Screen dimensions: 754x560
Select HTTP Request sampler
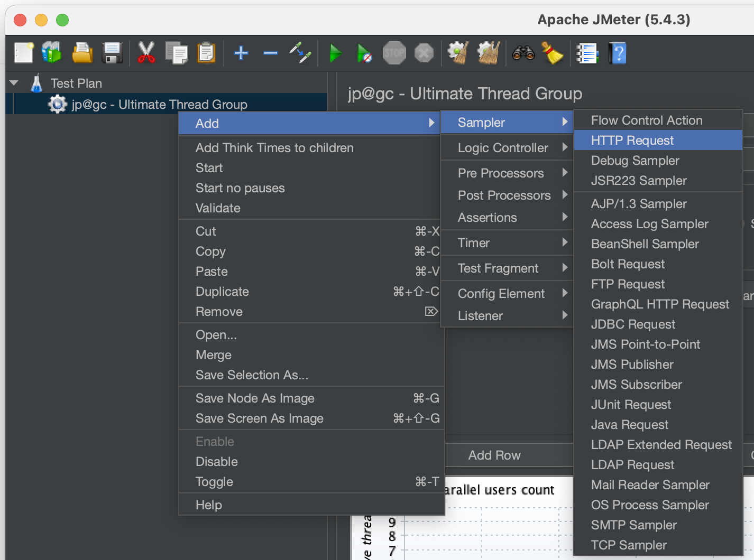tap(658, 141)
